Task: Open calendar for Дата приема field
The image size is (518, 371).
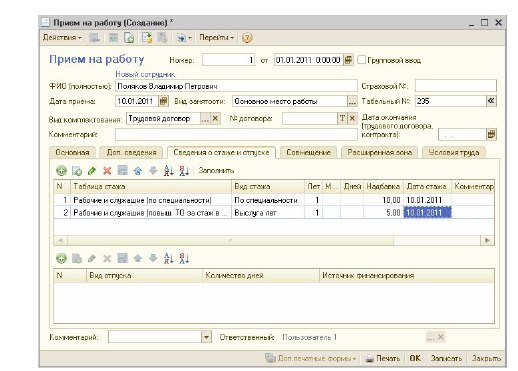Action: tap(163, 101)
